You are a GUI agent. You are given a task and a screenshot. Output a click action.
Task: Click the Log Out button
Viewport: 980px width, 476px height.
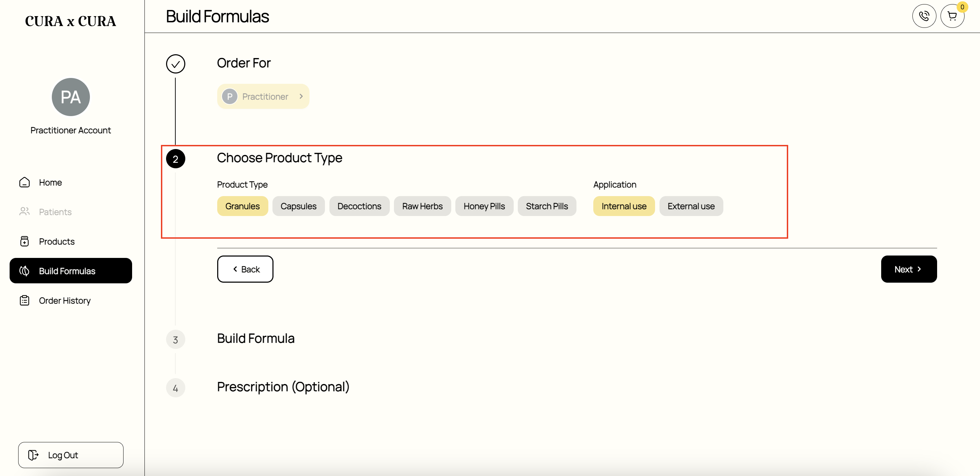71,455
